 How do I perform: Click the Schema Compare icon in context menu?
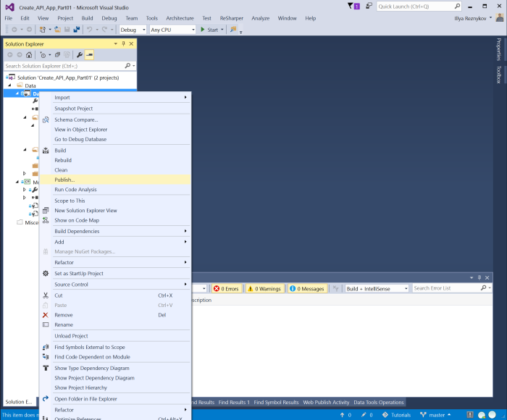[46, 119]
